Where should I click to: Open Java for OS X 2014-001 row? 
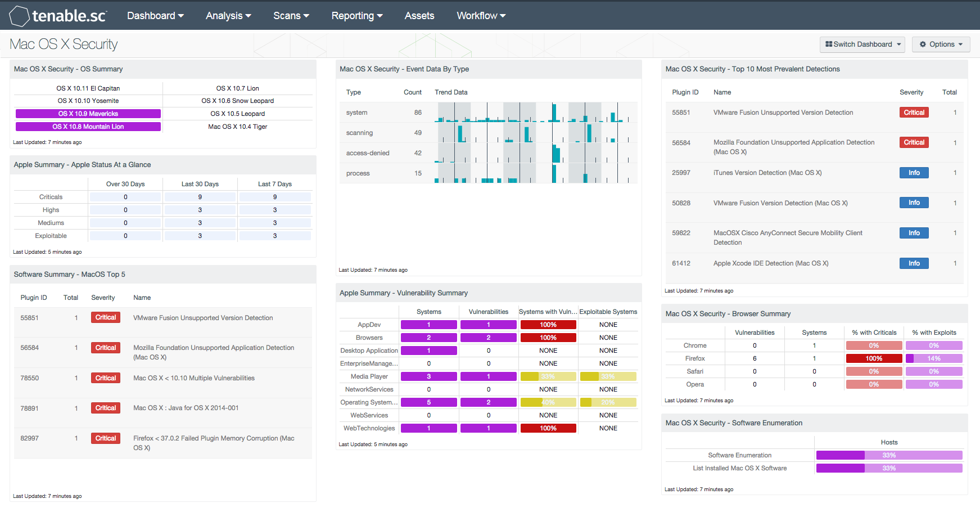pos(163,412)
